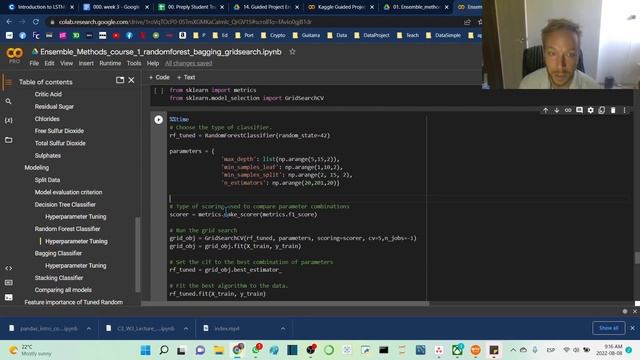Switch to 000. week 3 Google tab

pyautogui.click(x=116, y=7)
